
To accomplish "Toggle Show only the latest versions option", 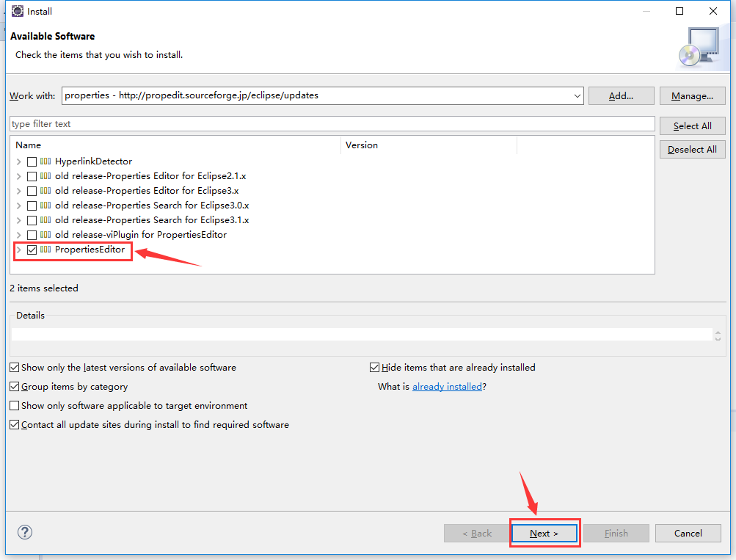I will [x=15, y=368].
